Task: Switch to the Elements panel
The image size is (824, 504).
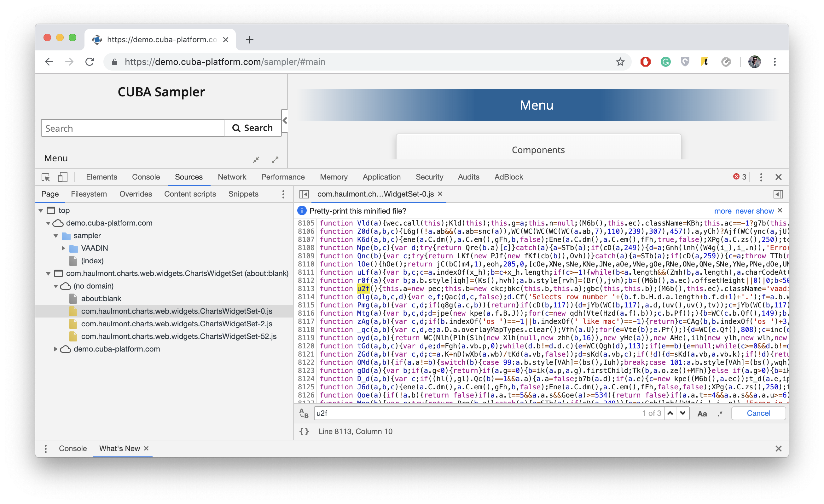Action: point(102,177)
